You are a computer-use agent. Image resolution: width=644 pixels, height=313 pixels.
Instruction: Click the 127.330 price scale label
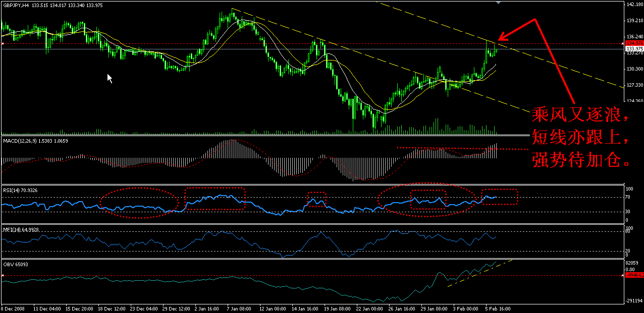coord(633,85)
